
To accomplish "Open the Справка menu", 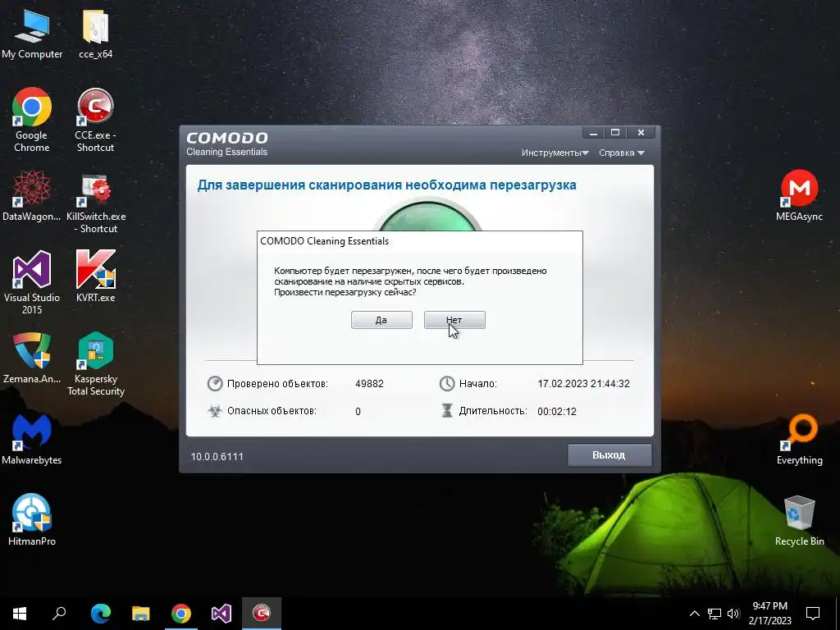I will pyautogui.click(x=622, y=153).
